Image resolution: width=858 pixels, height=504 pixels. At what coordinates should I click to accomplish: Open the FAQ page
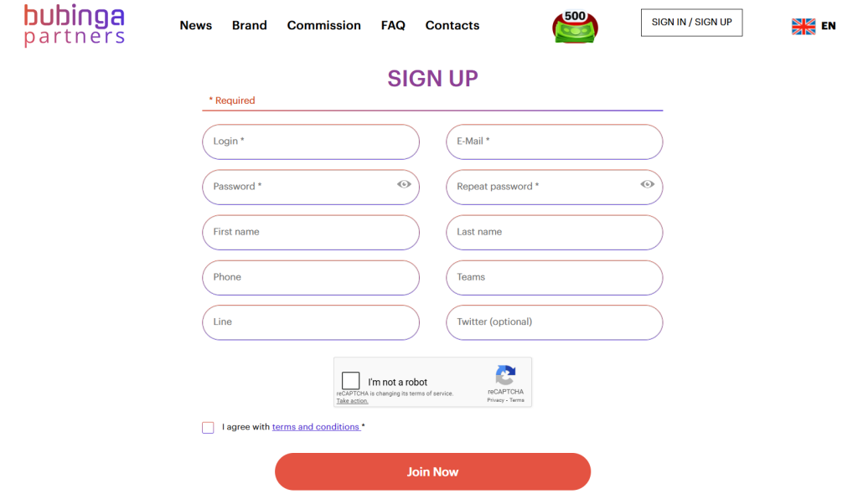393,25
